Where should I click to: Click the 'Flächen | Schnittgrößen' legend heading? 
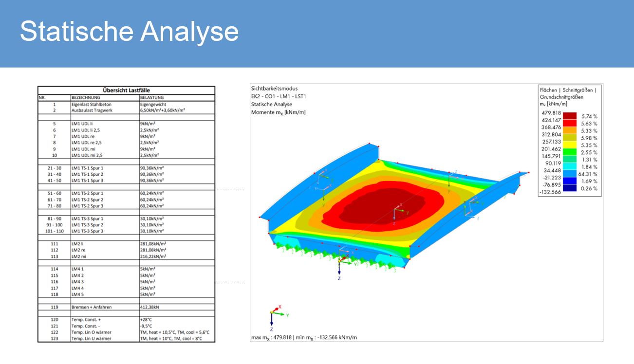click(x=567, y=90)
